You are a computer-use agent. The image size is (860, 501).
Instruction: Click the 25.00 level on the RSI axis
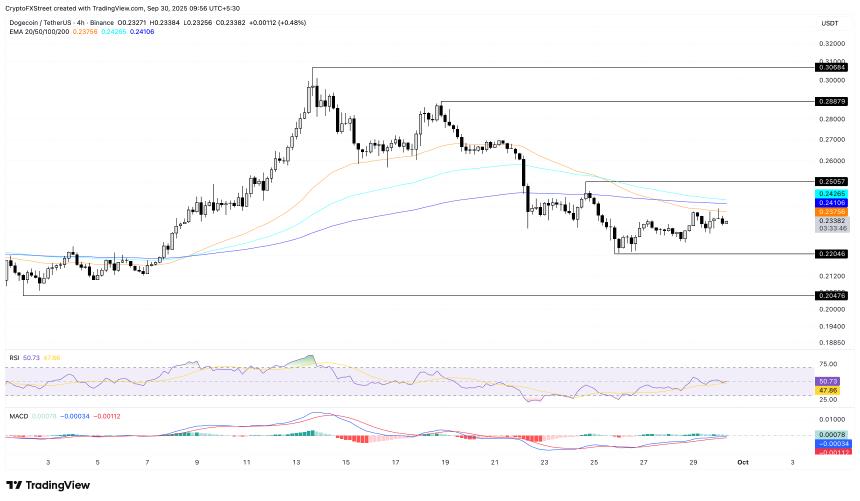(x=828, y=400)
